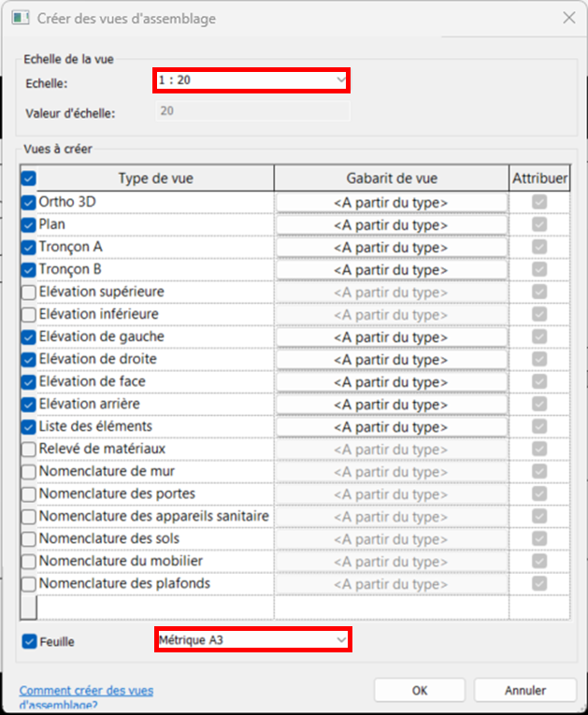Click the Valeur d'échelle field
Viewport: 588px width, 715px height.
(251, 111)
